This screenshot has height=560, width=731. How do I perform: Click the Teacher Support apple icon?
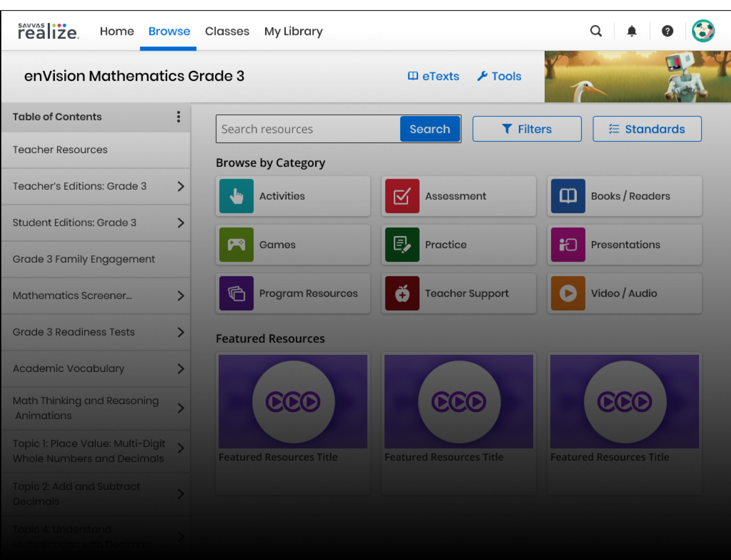pos(402,293)
